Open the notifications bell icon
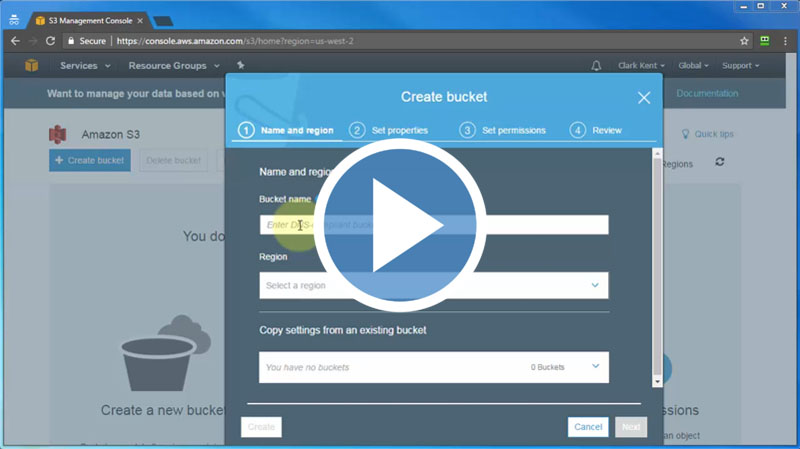800x449 pixels. [597, 66]
